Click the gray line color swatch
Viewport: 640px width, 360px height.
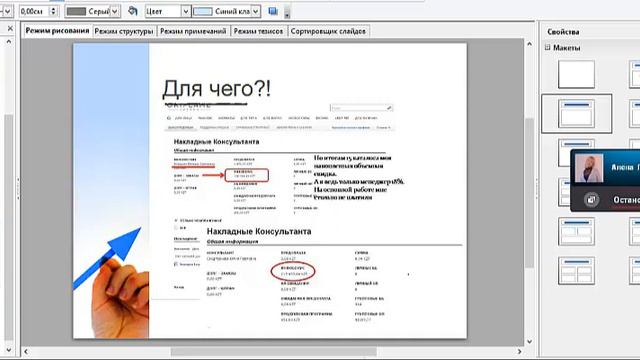pyautogui.click(x=76, y=11)
